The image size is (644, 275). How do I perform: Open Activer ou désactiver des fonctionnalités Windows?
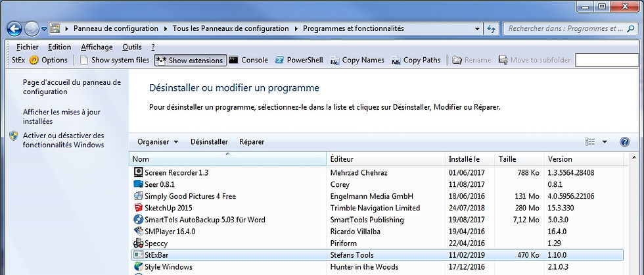pyautogui.click(x=64, y=140)
